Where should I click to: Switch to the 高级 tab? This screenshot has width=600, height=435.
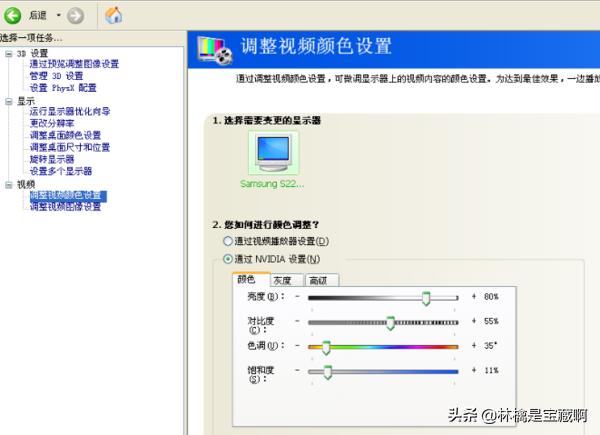pyautogui.click(x=317, y=280)
